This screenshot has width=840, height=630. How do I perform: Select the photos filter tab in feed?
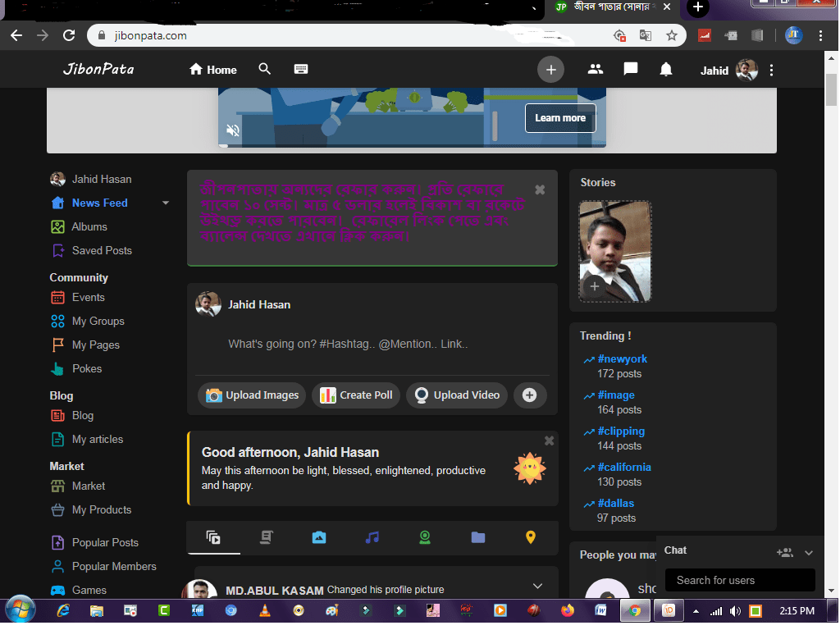[319, 537]
